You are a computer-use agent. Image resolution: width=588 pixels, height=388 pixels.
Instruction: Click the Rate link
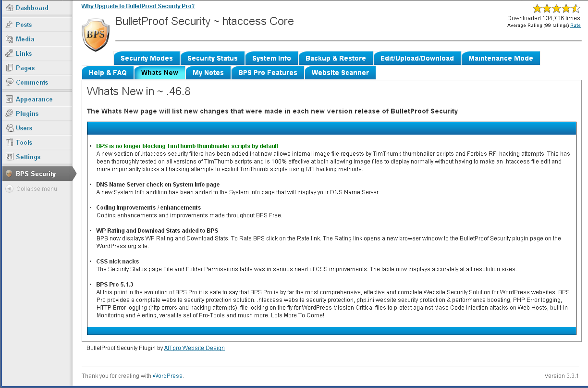pos(576,25)
